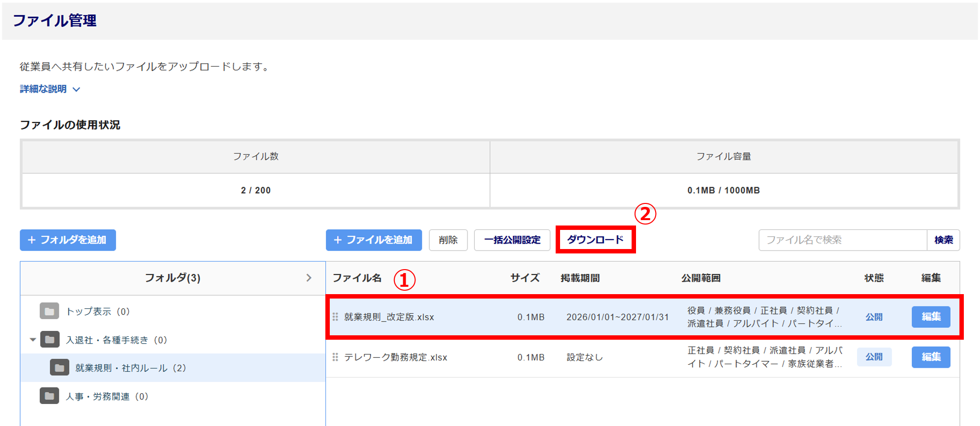980x426 pixels.
Task: Click the ファイル名で検索 search field
Action: click(842, 240)
